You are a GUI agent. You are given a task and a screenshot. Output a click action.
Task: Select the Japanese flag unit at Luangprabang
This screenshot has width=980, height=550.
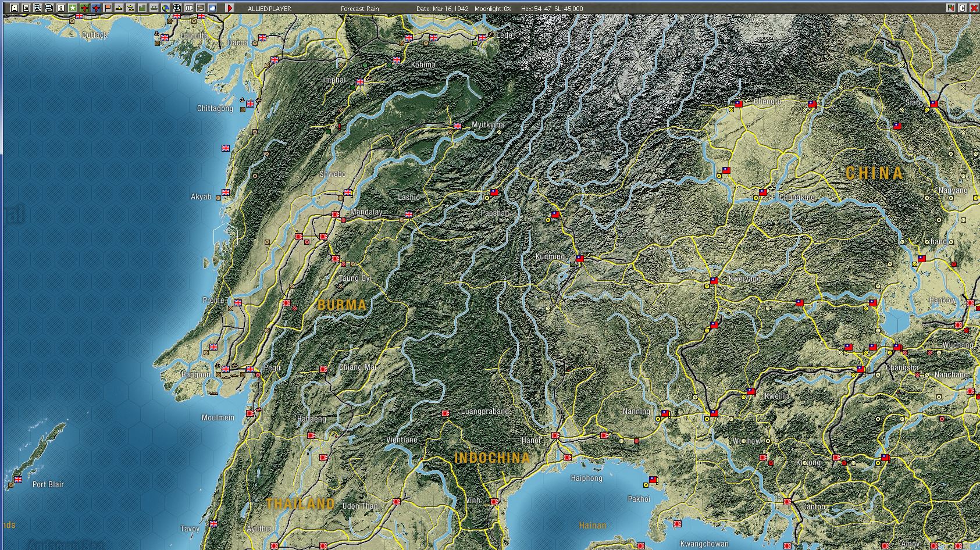446,413
